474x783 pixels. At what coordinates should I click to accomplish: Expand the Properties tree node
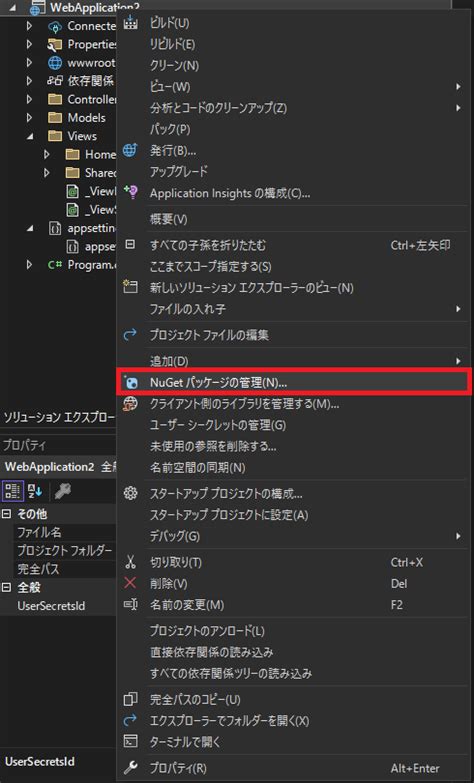pyautogui.click(x=29, y=44)
